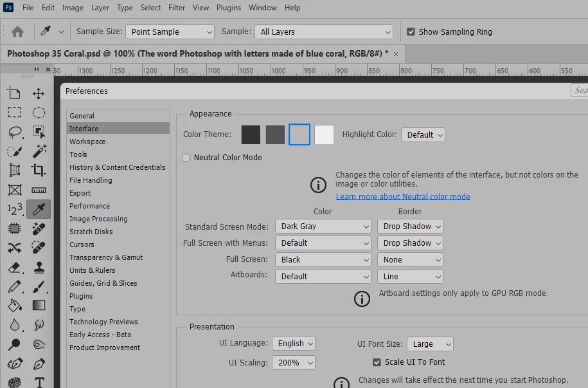Image resolution: width=588 pixels, height=388 pixels.
Task: Select the Dodge tool
Action: [x=15, y=344]
